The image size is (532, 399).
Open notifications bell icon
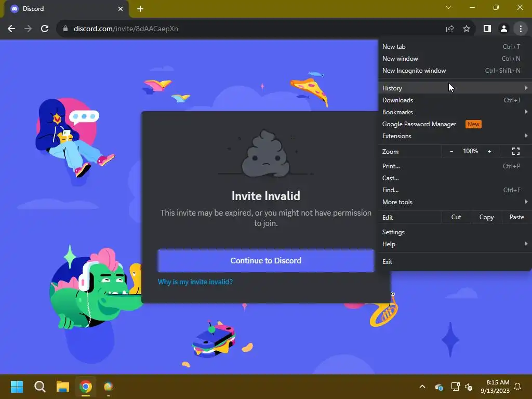click(517, 387)
